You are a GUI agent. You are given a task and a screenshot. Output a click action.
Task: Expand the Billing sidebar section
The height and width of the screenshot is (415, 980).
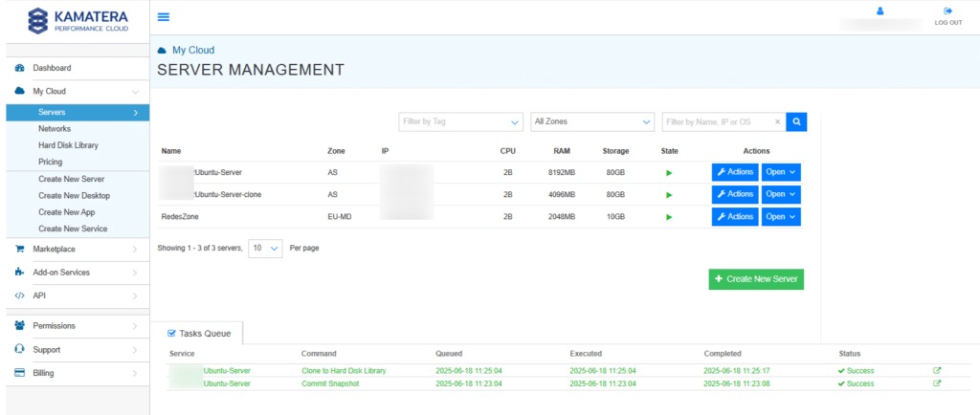(x=135, y=374)
